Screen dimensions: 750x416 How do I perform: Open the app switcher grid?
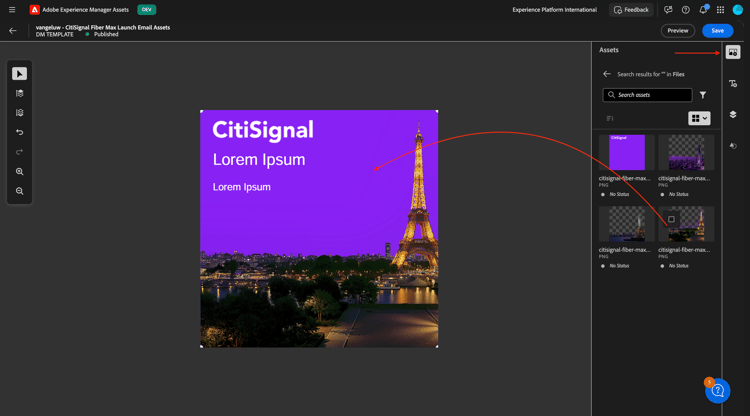[x=720, y=10]
